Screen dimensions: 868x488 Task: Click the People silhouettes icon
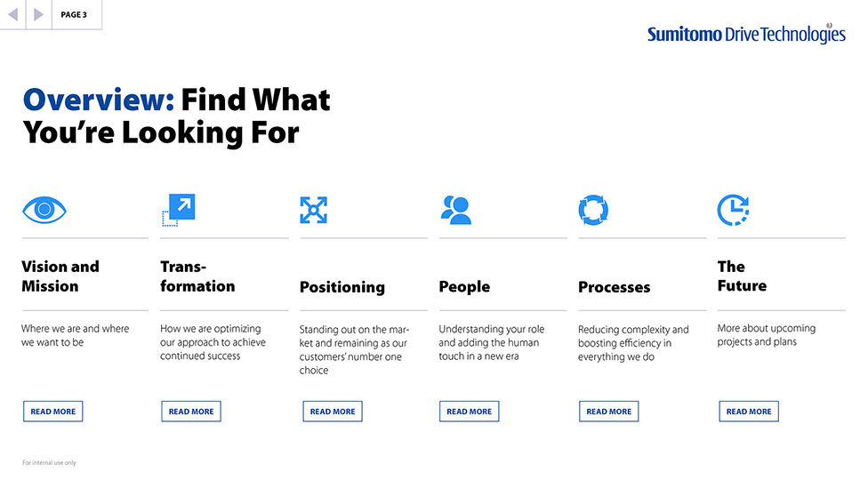[455, 210]
